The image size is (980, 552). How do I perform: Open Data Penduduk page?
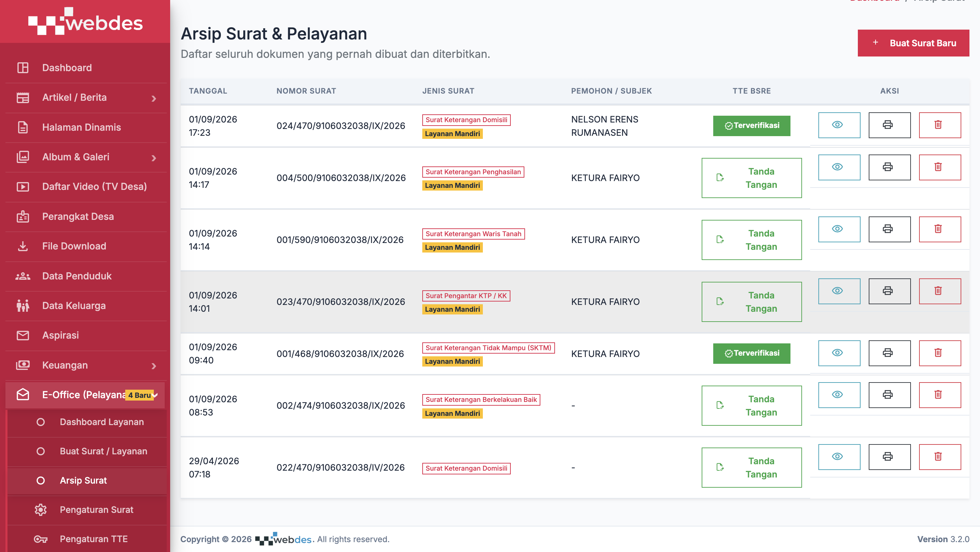[x=86, y=276]
